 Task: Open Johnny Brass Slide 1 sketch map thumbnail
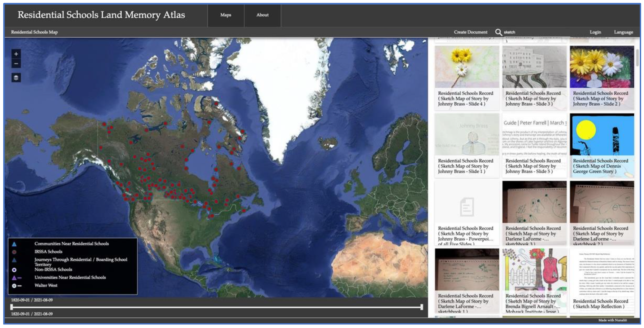pyautogui.click(x=467, y=146)
